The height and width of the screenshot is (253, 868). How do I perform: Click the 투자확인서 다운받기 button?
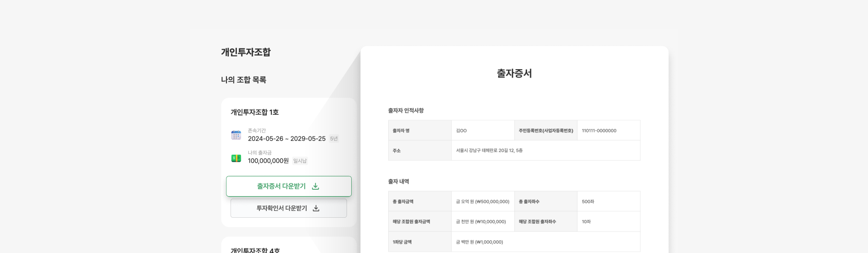tap(288, 208)
